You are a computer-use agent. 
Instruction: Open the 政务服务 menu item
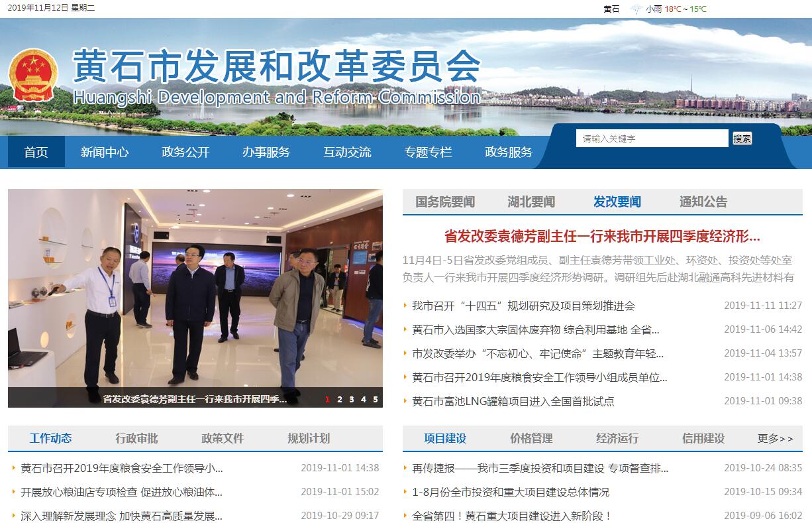(x=509, y=152)
